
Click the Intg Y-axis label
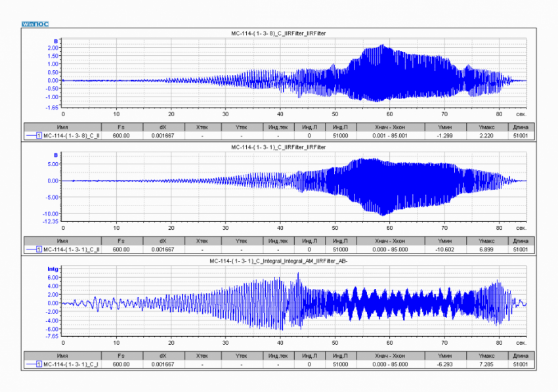pos(53,269)
